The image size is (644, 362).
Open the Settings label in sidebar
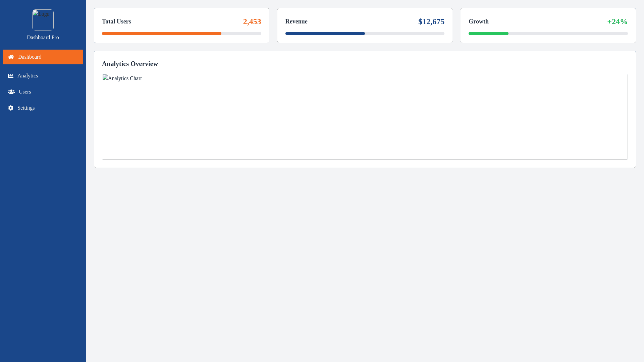tap(26, 108)
